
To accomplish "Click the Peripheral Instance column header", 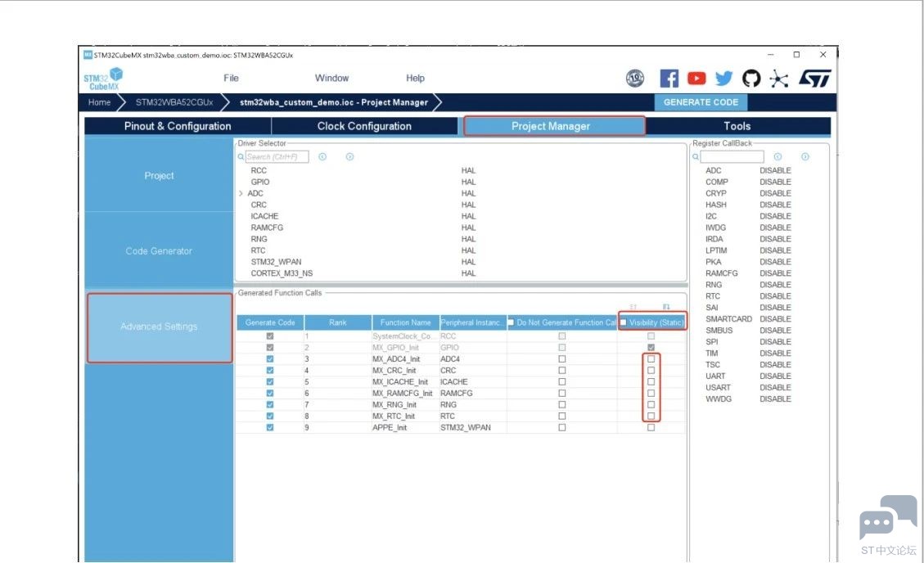I will [473, 322].
